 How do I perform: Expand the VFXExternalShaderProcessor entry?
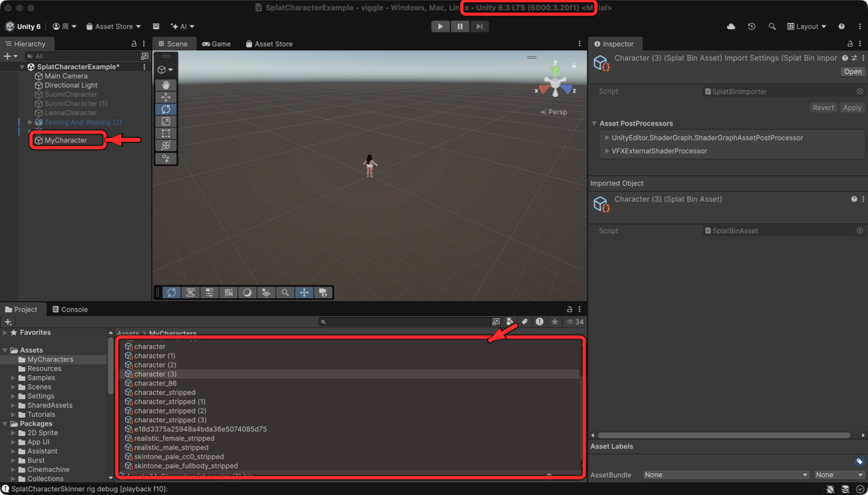[x=607, y=151]
